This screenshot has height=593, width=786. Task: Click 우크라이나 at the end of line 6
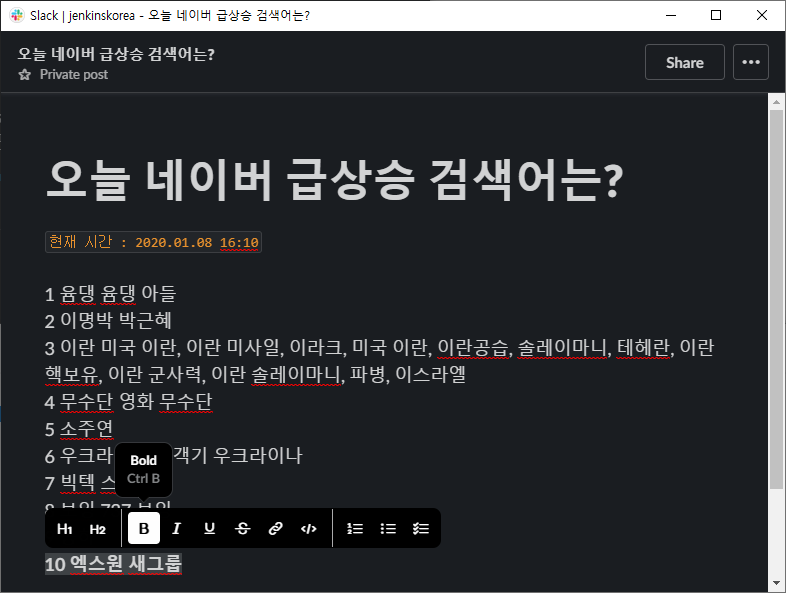point(258,455)
